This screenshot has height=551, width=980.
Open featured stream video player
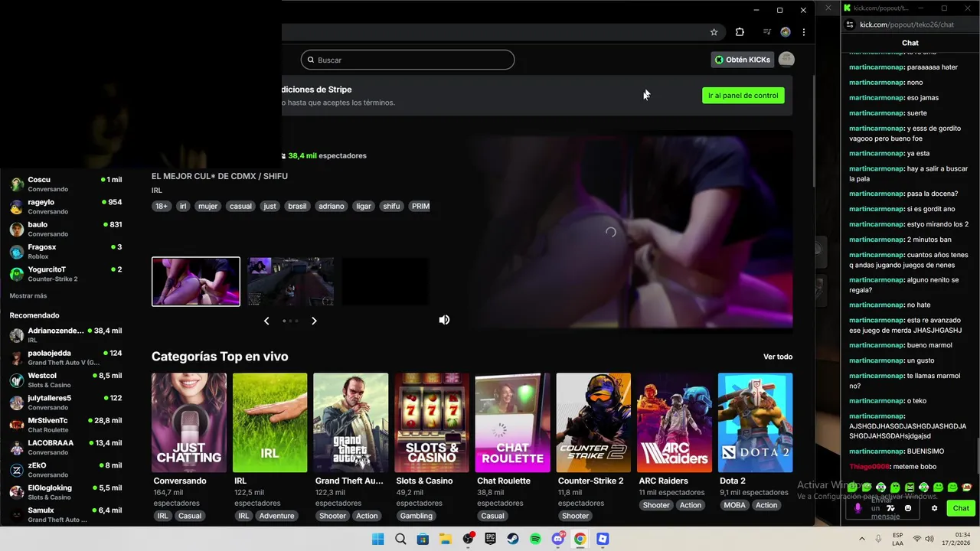pos(632,231)
